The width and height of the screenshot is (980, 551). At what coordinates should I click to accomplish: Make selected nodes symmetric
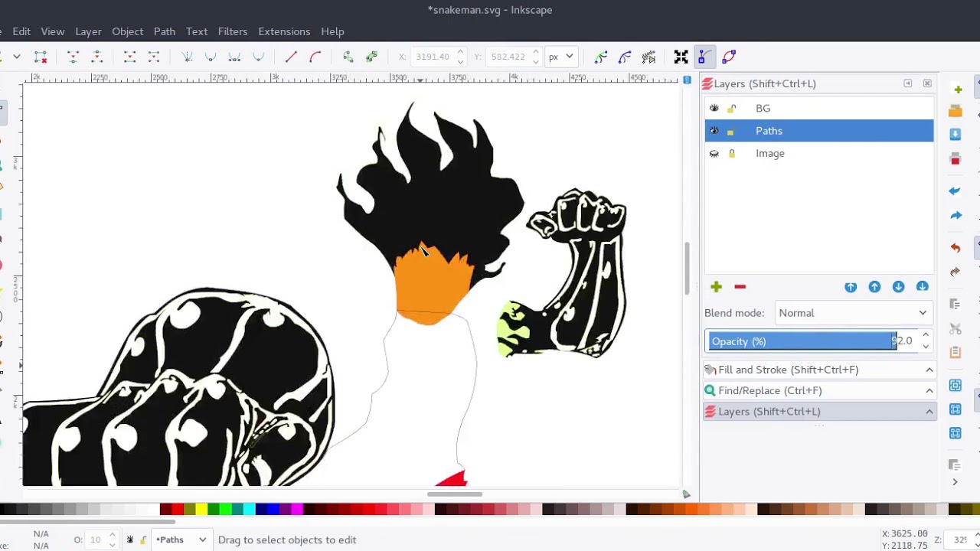tap(234, 57)
